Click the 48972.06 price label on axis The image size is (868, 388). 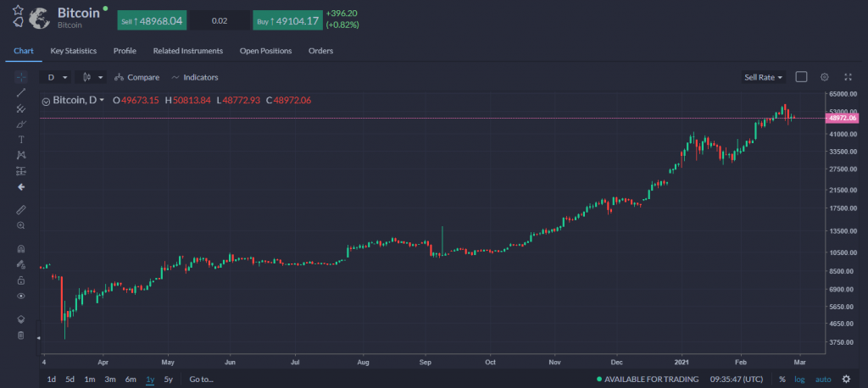point(842,118)
